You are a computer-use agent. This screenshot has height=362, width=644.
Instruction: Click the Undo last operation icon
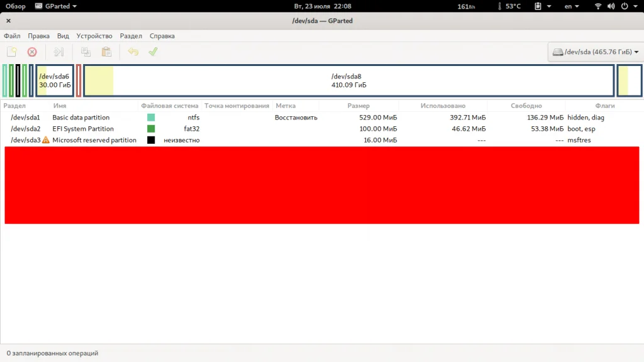tap(133, 52)
